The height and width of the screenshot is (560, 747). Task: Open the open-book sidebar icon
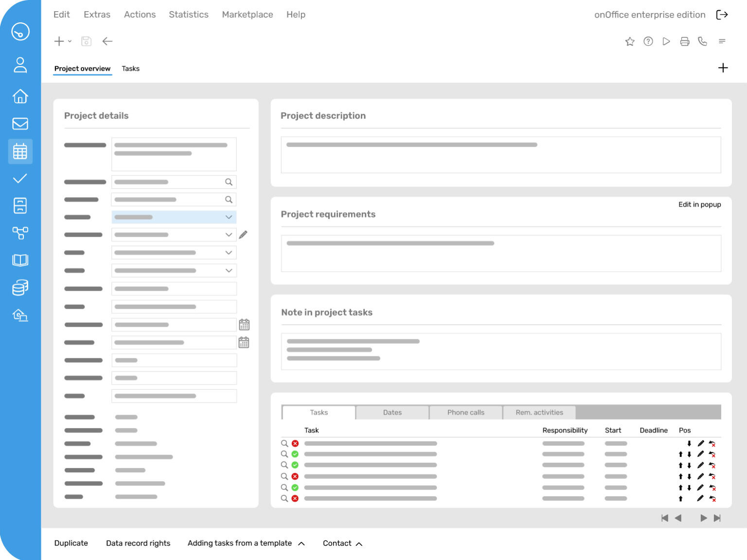coord(20,260)
